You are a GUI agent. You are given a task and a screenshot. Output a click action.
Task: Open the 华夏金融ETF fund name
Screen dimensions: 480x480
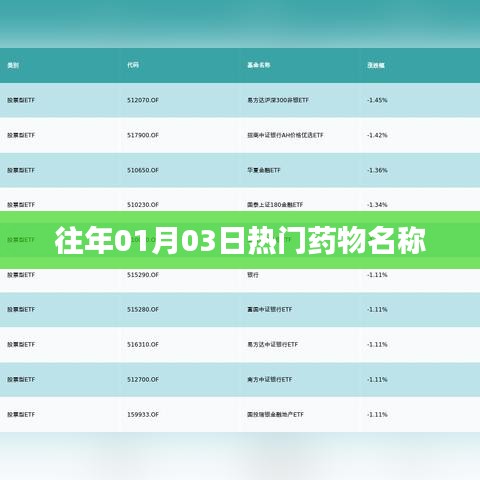click(264, 170)
